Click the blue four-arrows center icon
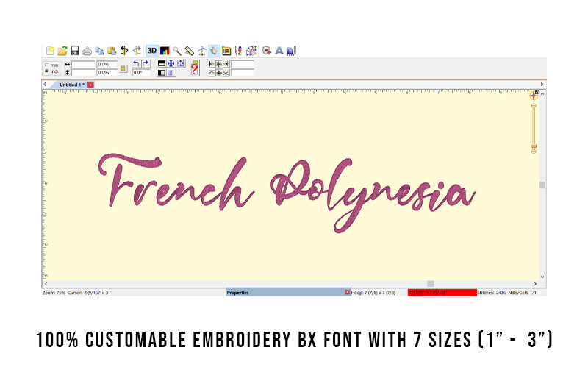 (171, 63)
